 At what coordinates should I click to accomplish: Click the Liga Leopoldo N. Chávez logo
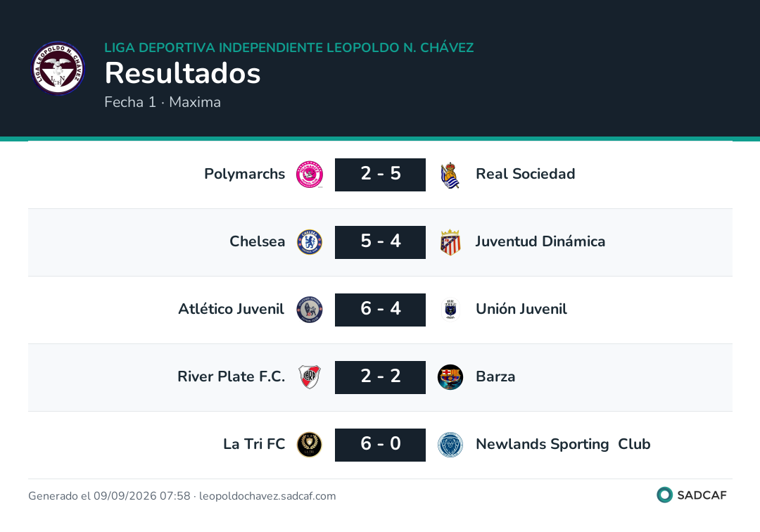click(x=58, y=68)
